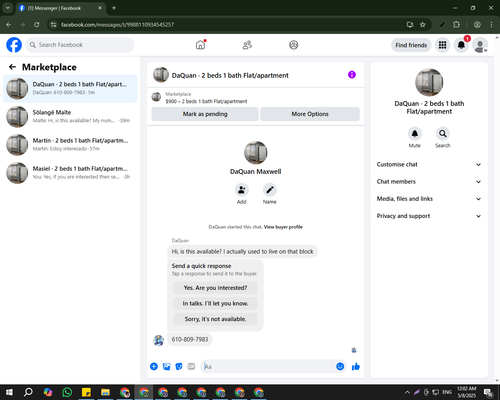The width and height of the screenshot is (500, 400).
Task: Open WhatsApp from the taskbar
Action: pyautogui.click(x=67, y=392)
